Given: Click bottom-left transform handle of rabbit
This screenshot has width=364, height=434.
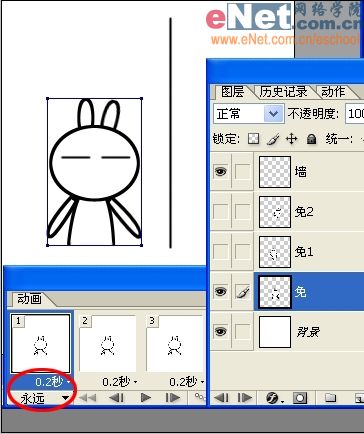Looking at the screenshot, I should click(x=48, y=245).
